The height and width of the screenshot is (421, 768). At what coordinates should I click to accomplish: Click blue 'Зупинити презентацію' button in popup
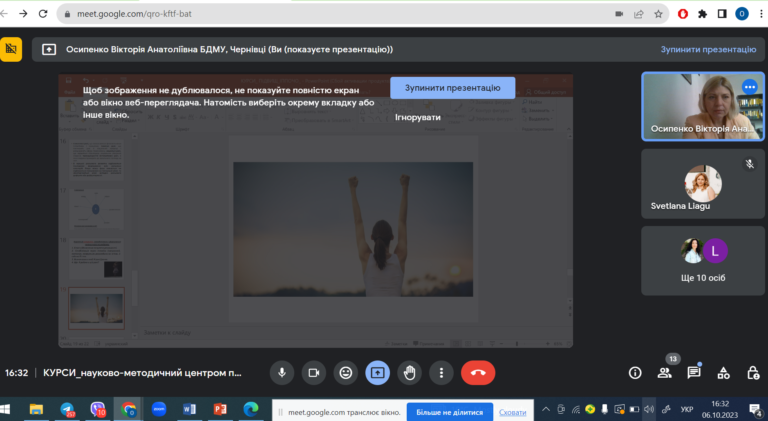(x=452, y=88)
